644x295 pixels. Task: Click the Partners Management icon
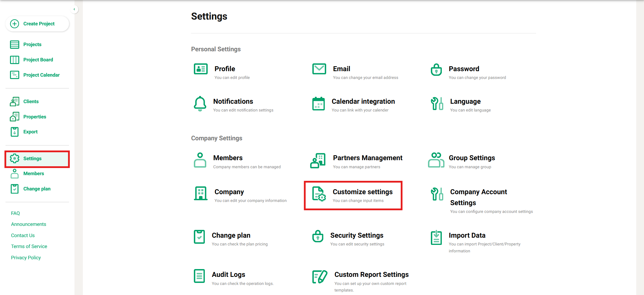click(318, 161)
